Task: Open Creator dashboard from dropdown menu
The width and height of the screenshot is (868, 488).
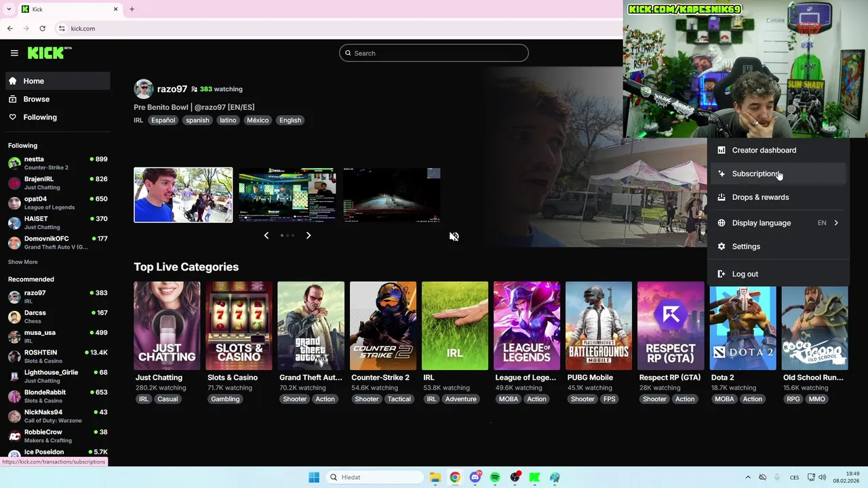Action: [778, 150]
